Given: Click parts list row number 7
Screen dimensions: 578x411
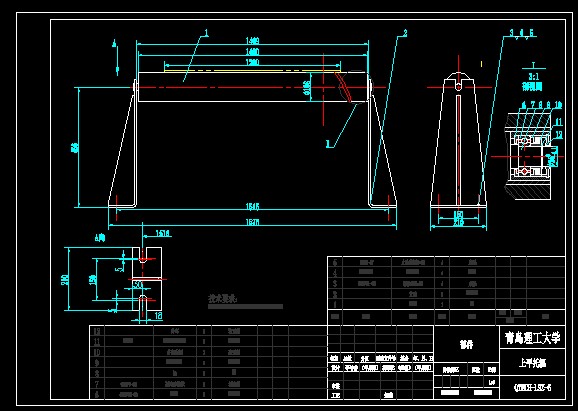Looking at the screenshot, I should coord(97,384).
